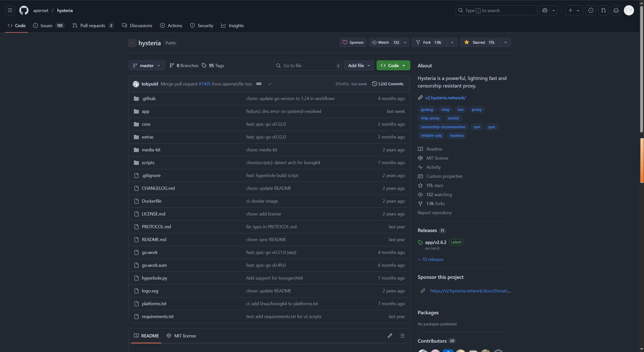Click tobyxdd's commit author avatar

136,84
